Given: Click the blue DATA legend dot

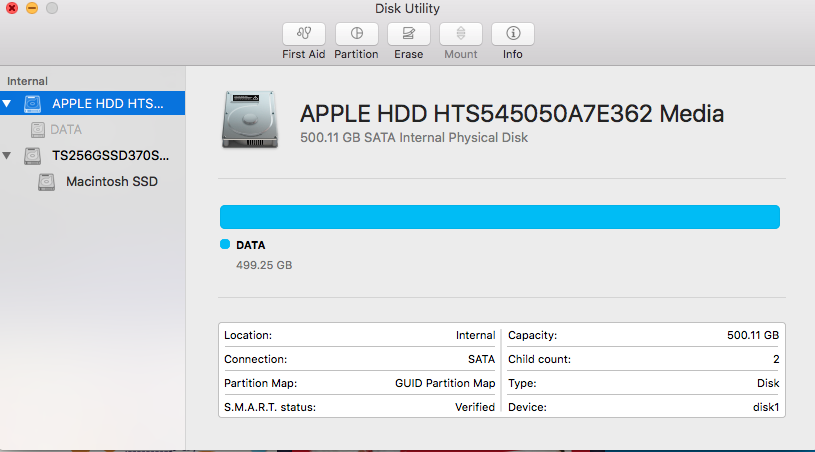Looking at the screenshot, I should [x=225, y=244].
